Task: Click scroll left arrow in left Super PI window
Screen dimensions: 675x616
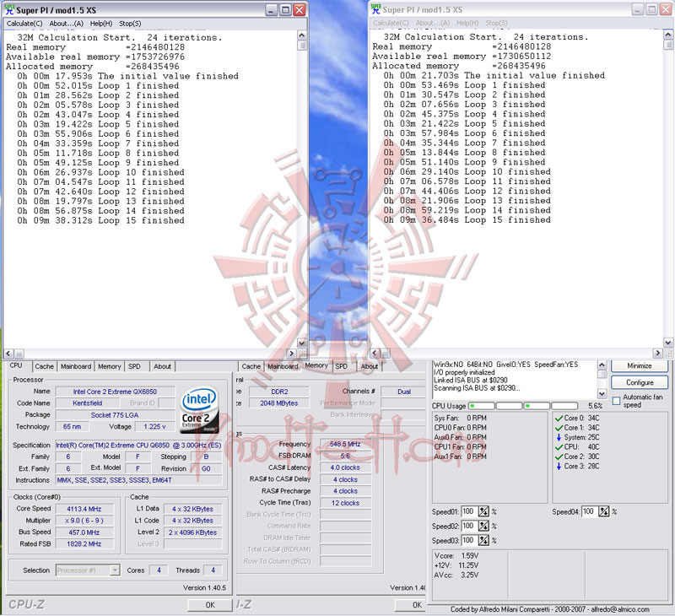Action: pyautogui.click(x=8, y=354)
